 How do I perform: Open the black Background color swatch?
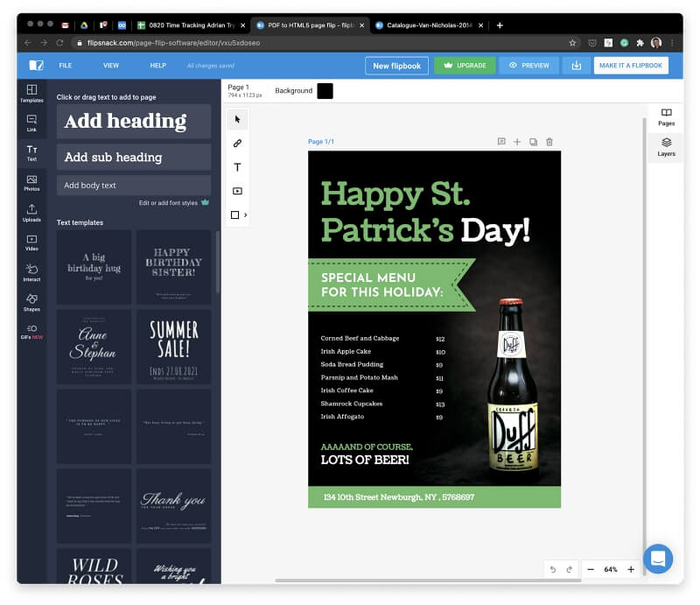point(325,91)
